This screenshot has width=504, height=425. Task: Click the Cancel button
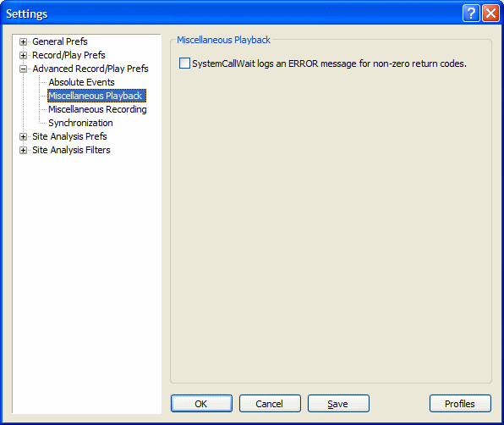click(x=270, y=404)
